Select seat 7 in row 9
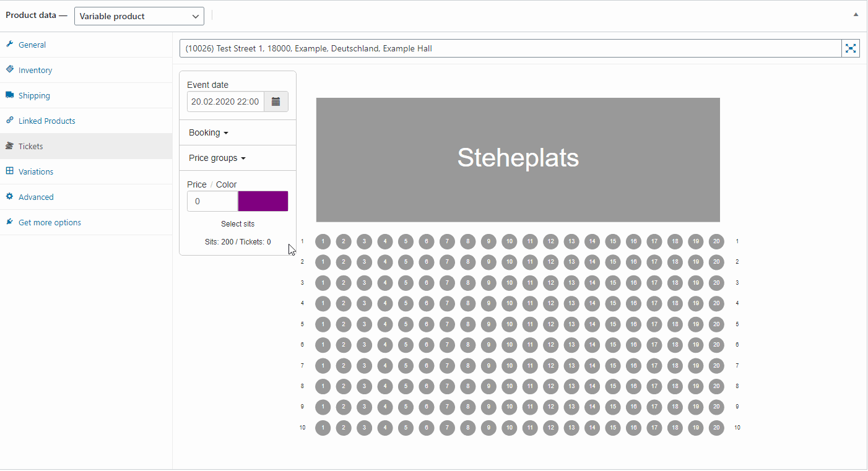This screenshot has height=471, width=868. [x=447, y=407]
